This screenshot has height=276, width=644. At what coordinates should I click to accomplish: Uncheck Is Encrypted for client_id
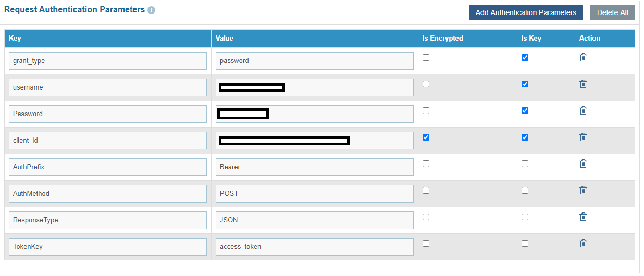[426, 137]
